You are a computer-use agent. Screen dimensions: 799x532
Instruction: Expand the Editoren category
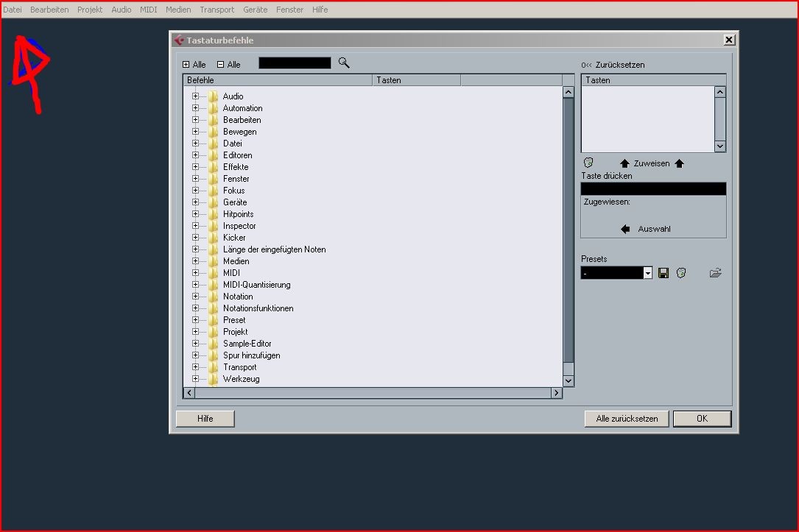(195, 155)
